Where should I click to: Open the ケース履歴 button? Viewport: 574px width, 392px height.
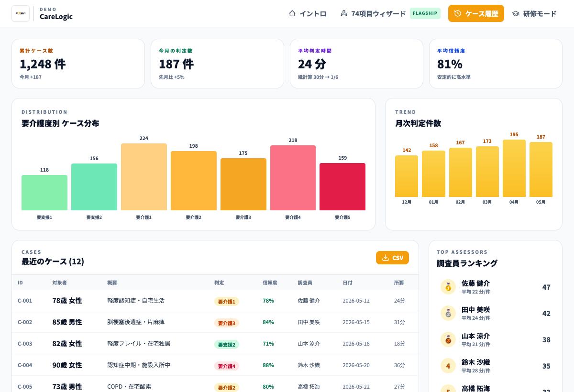(476, 13)
